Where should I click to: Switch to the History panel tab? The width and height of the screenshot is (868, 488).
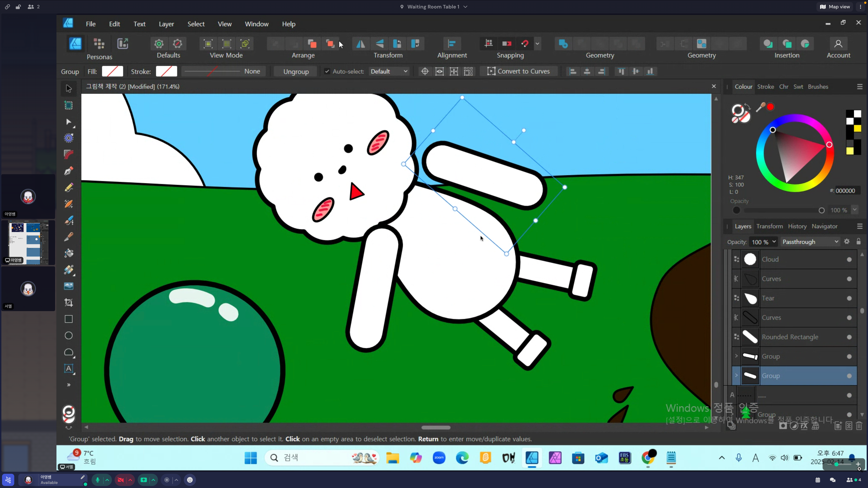coord(797,226)
